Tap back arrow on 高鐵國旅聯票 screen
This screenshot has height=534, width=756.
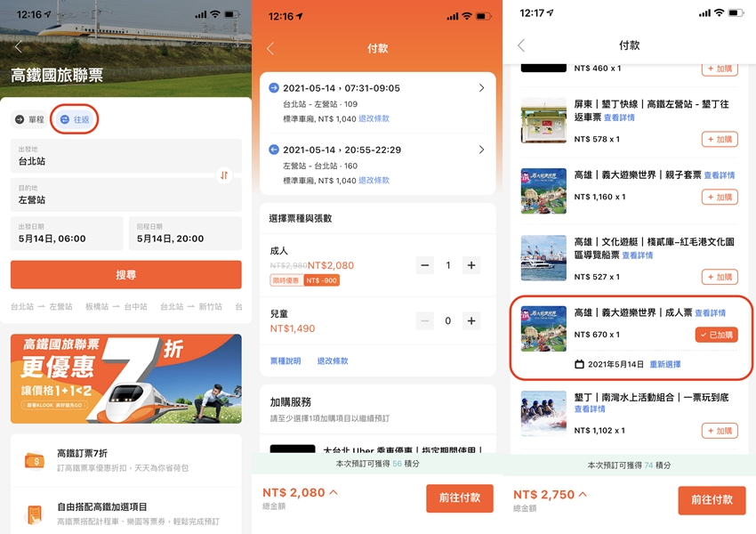click(x=19, y=46)
